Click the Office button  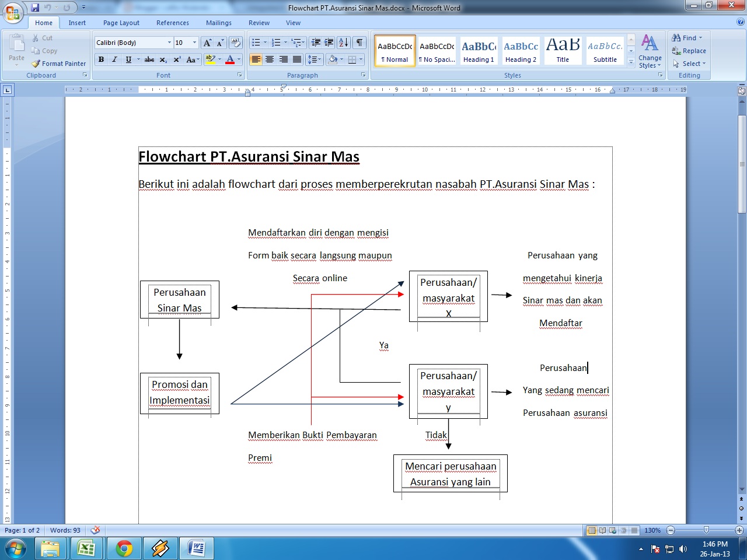click(13, 12)
